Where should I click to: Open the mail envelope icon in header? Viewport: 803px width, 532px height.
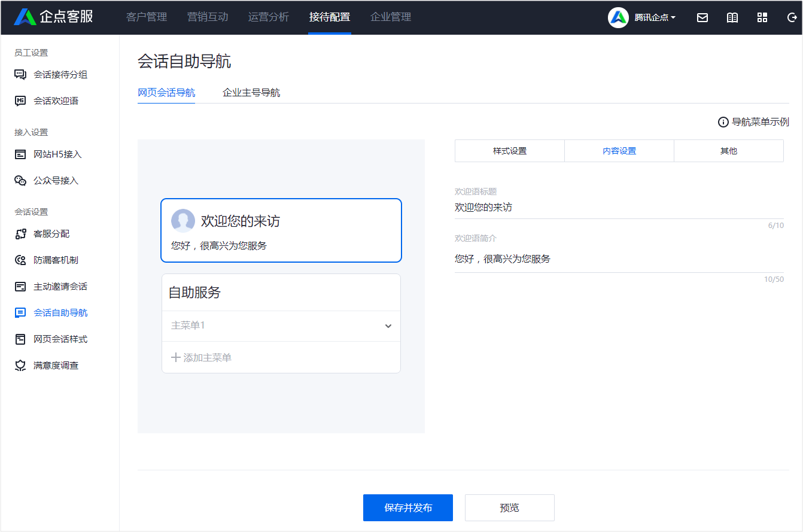click(702, 17)
